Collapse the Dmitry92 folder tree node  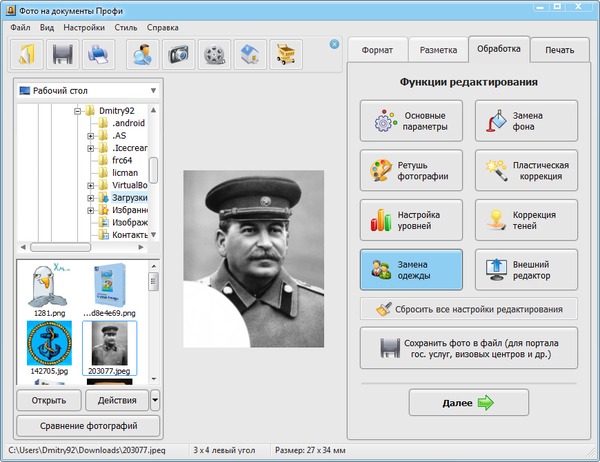(77, 110)
